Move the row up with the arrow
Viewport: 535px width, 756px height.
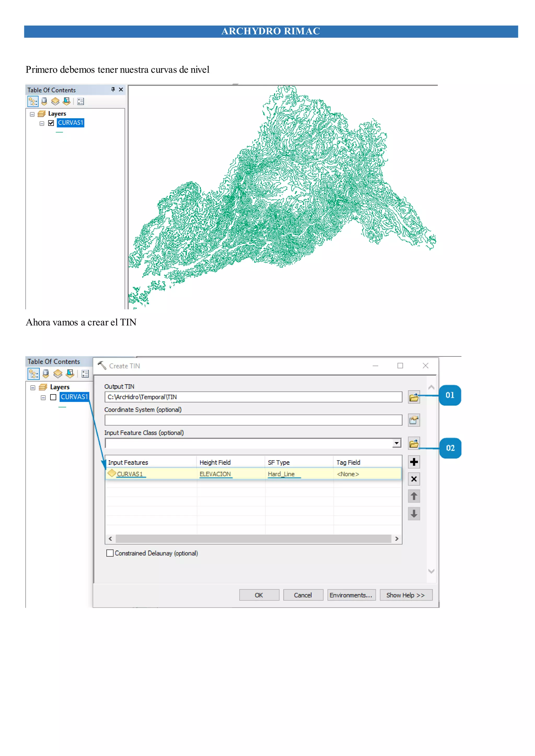coord(414,496)
